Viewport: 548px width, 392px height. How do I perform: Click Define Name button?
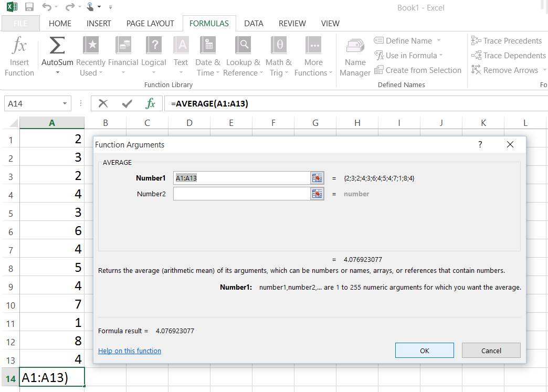click(403, 41)
